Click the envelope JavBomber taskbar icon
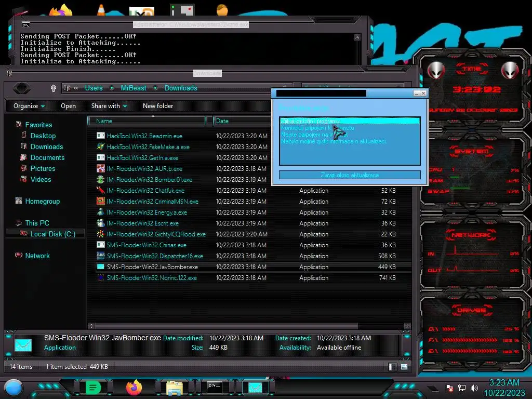The height and width of the screenshot is (399, 532). pyautogui.click(x=255, y=388)
